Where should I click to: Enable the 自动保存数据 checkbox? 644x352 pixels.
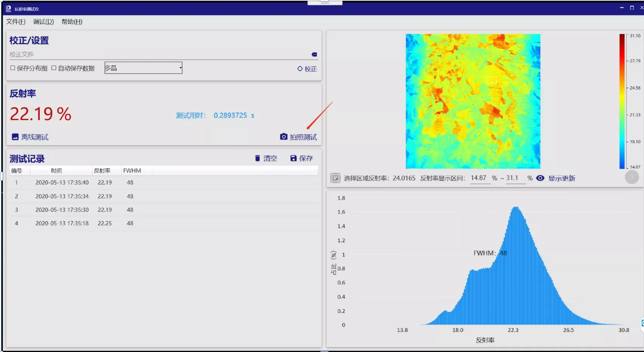point(54,68)
